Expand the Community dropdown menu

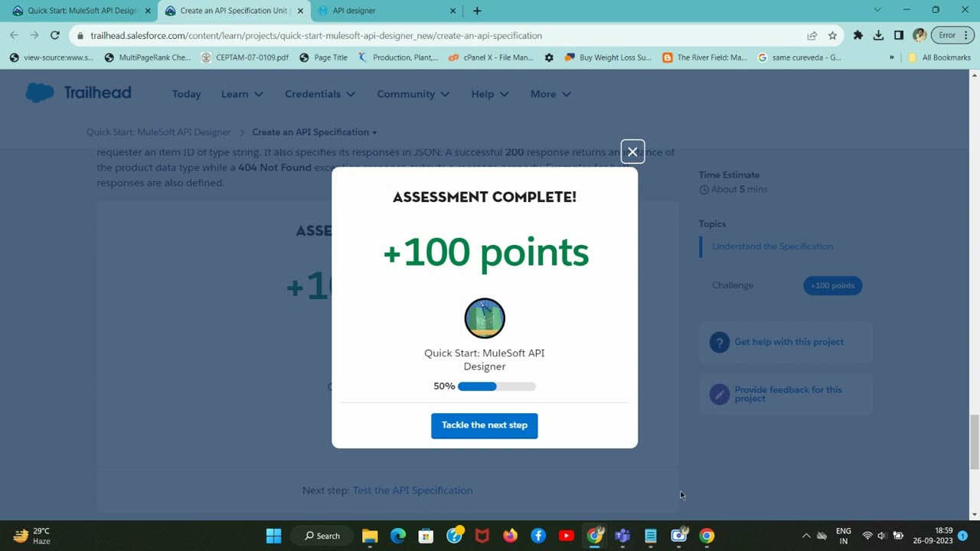tap(413, 94)
